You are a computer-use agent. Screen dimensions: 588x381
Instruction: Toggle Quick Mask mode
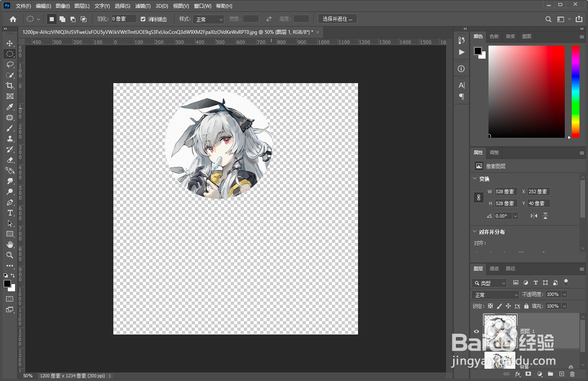(10, 299)
